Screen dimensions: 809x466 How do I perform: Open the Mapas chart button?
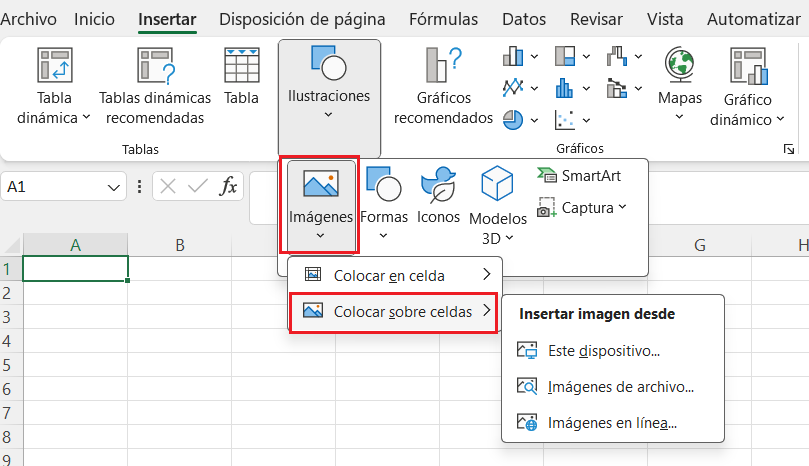pos(680,85)
